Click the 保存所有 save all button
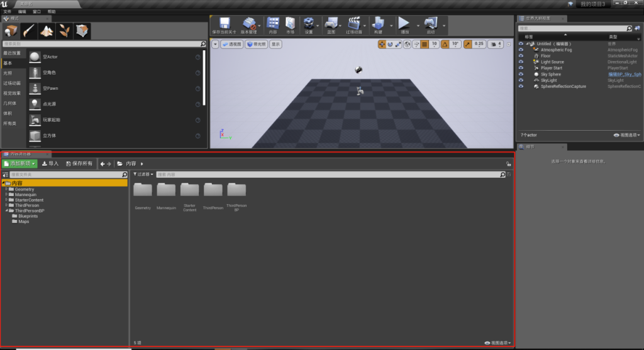Screen dimensions: 644x350 pyautogui.click(x=79, y=164)
